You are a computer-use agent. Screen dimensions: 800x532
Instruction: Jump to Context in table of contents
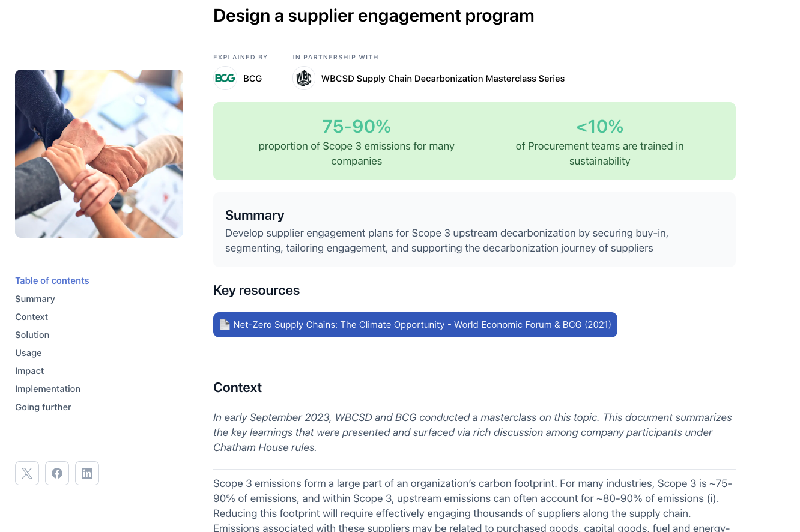click(32, 317)
